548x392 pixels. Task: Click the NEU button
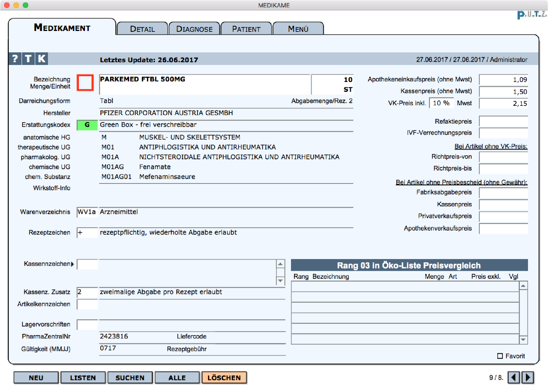click(x=36, y=377)
